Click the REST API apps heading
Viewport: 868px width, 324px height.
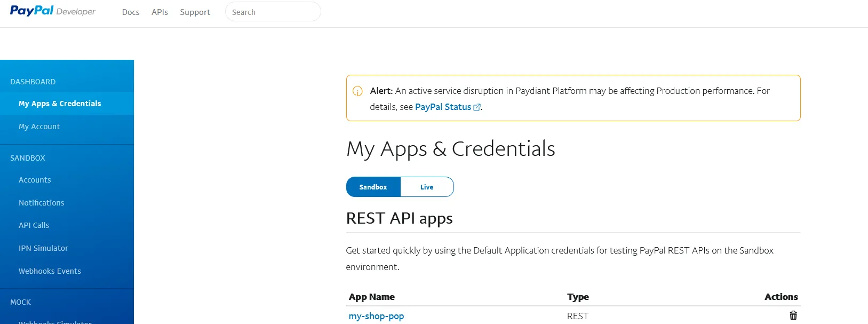tap(399, 218)
